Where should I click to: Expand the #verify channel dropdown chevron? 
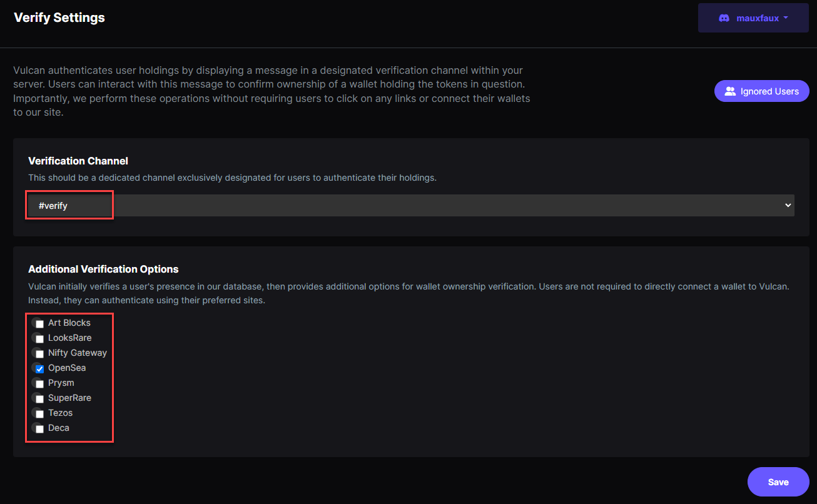pos(788,205)
